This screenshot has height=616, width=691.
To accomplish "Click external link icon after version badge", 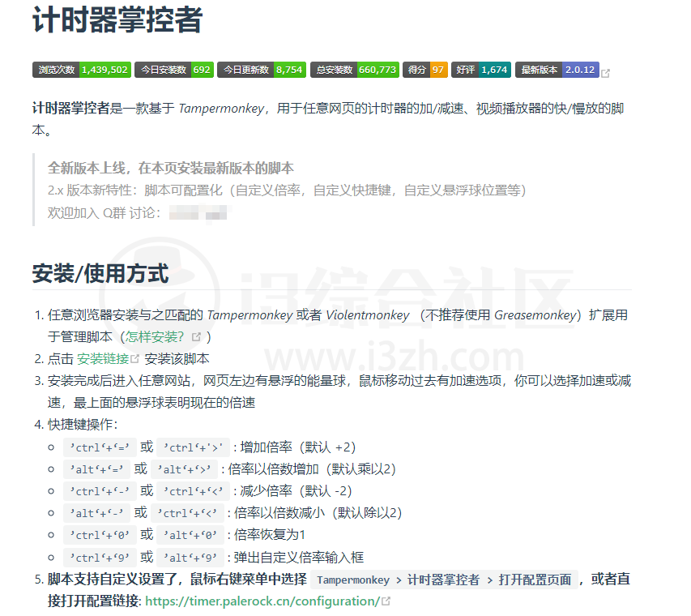I will [605, 73].
